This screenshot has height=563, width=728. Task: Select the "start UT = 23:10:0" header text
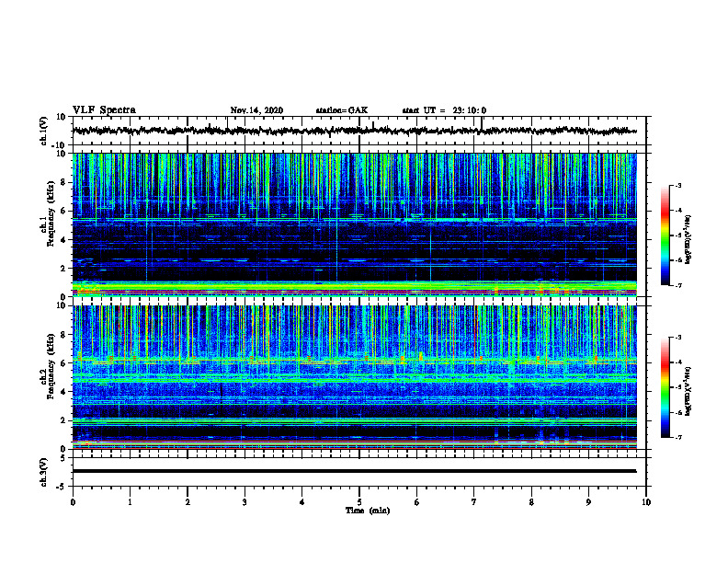click(444, 110)
